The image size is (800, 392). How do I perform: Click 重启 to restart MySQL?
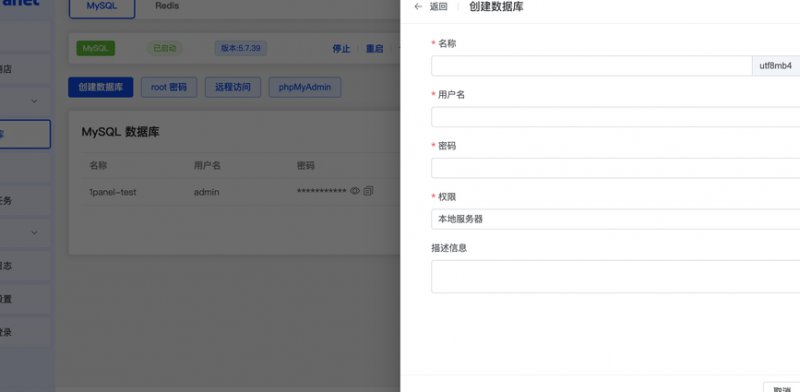[374, 49]
